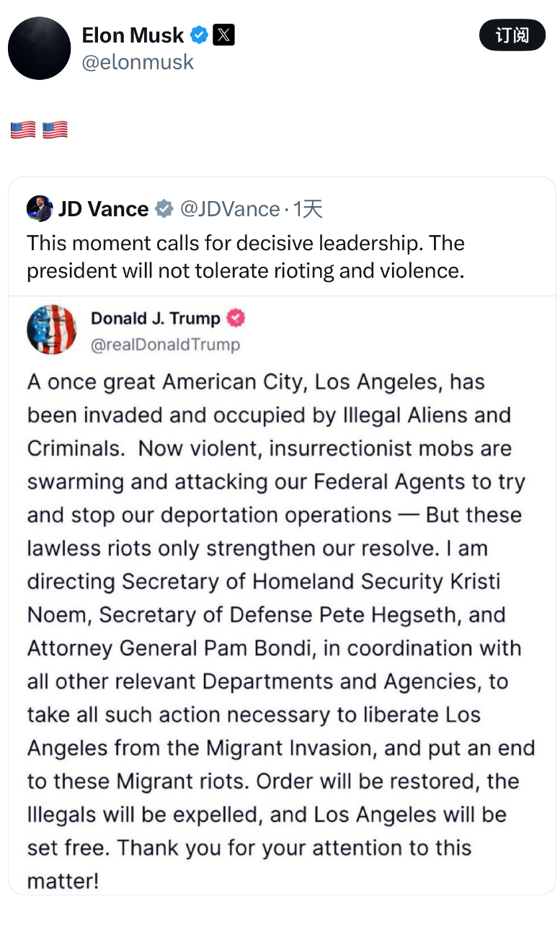Screen dimensions: 560x925
Task: Open the @elonmusk handle link
Action: [x=138, y=62]
